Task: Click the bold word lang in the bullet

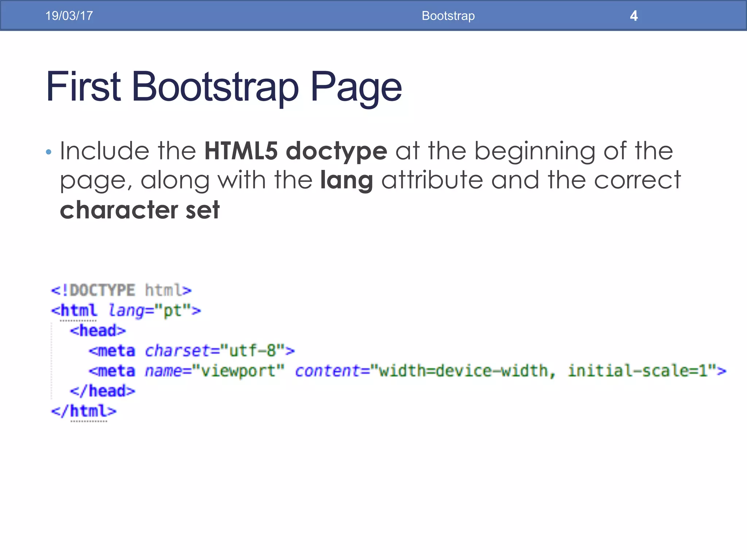Action: pos(347,181)
